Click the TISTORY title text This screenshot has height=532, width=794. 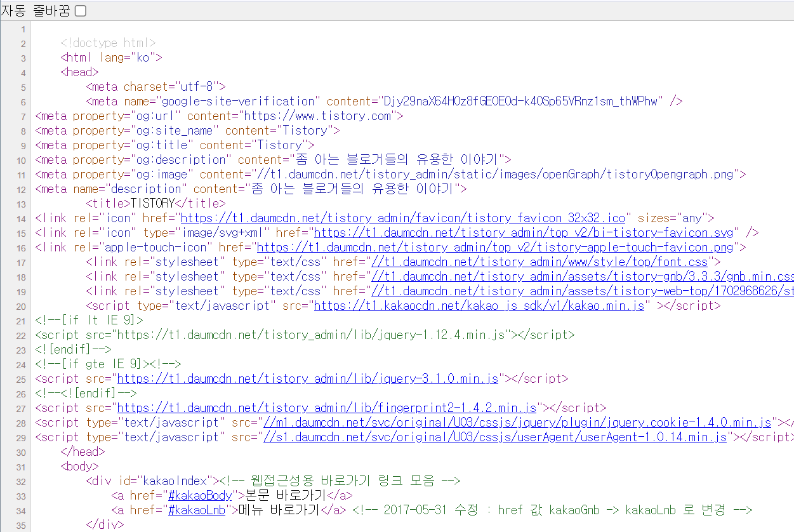coord(152,203)
